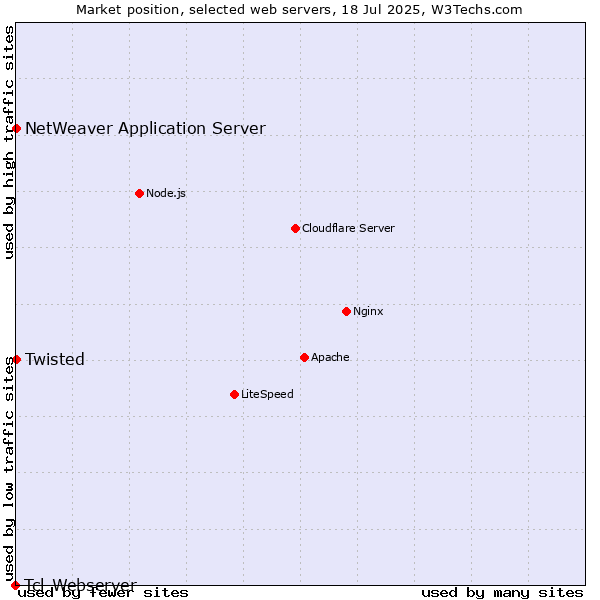Click the 'used by many sites' axis label
This screenshot has width=600, height=600.
click(x=502, y=593)
